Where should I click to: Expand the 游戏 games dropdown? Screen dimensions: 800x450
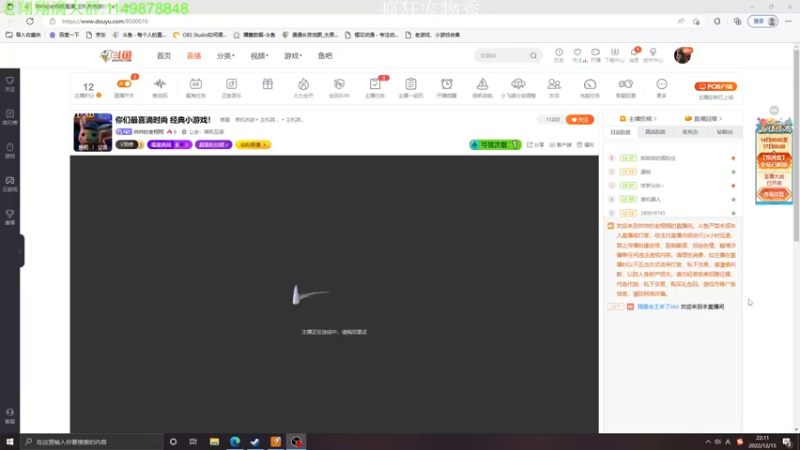pos(293,56)
